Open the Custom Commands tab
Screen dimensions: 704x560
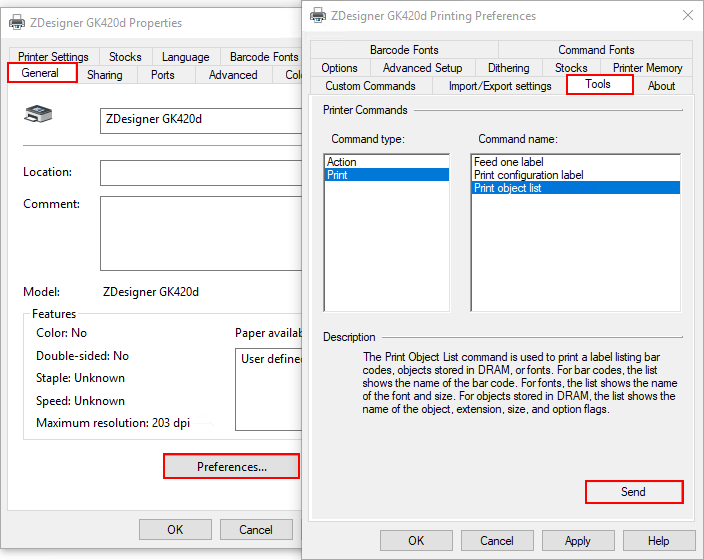pos(370,86)
